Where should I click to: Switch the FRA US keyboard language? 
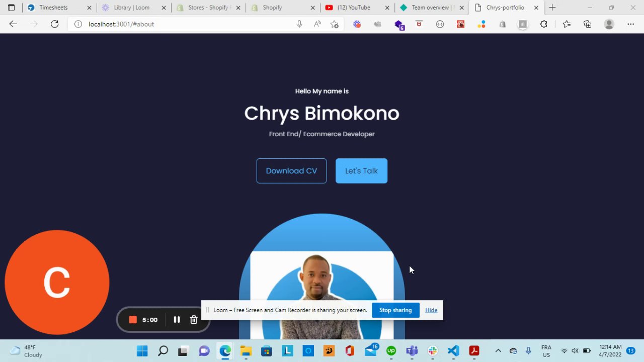point(546,351)
